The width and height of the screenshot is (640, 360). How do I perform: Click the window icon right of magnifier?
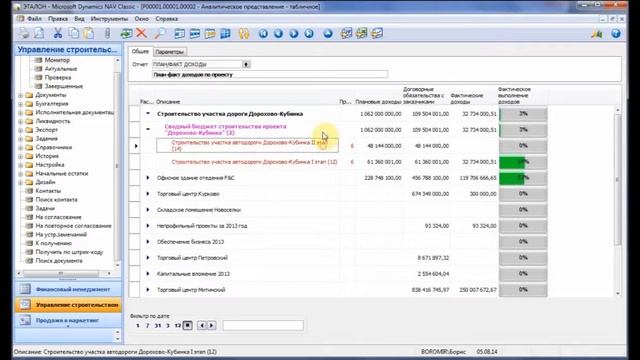click(x=179, y=33)
